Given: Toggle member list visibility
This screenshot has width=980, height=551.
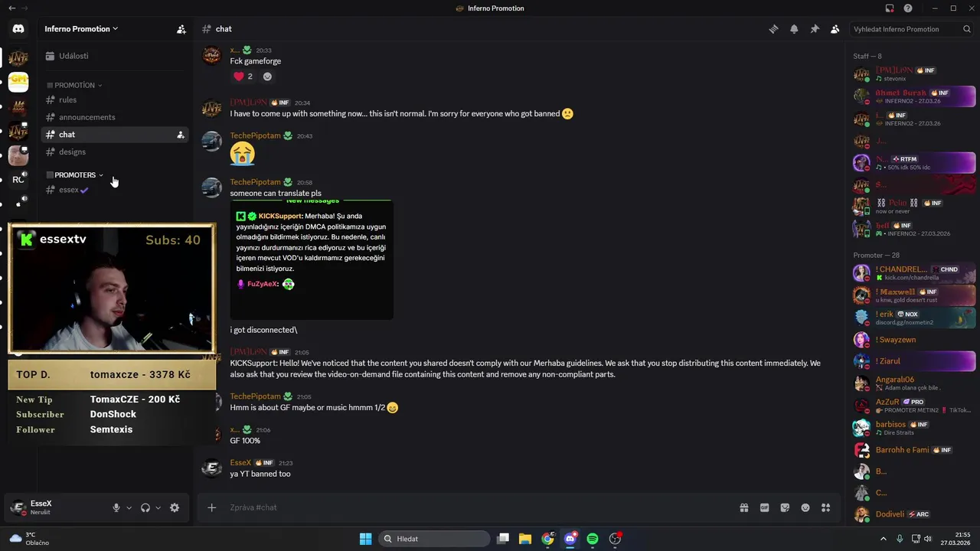Looking at the screenshot, I should click(x=835, y=29).
